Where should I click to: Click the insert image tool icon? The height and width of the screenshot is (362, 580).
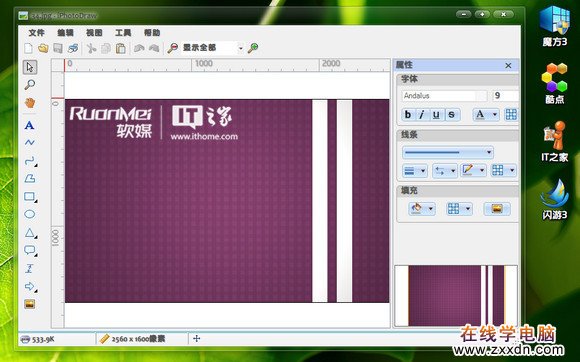[x=30, y=304]
